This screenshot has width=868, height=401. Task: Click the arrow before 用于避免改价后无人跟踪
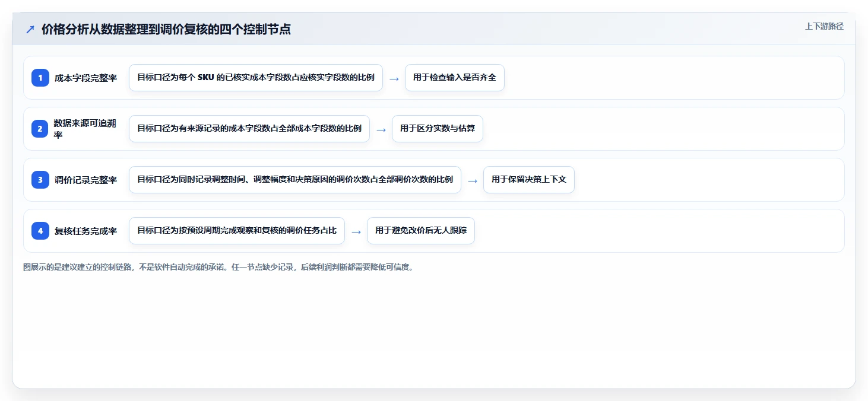(x=356, y=231)
